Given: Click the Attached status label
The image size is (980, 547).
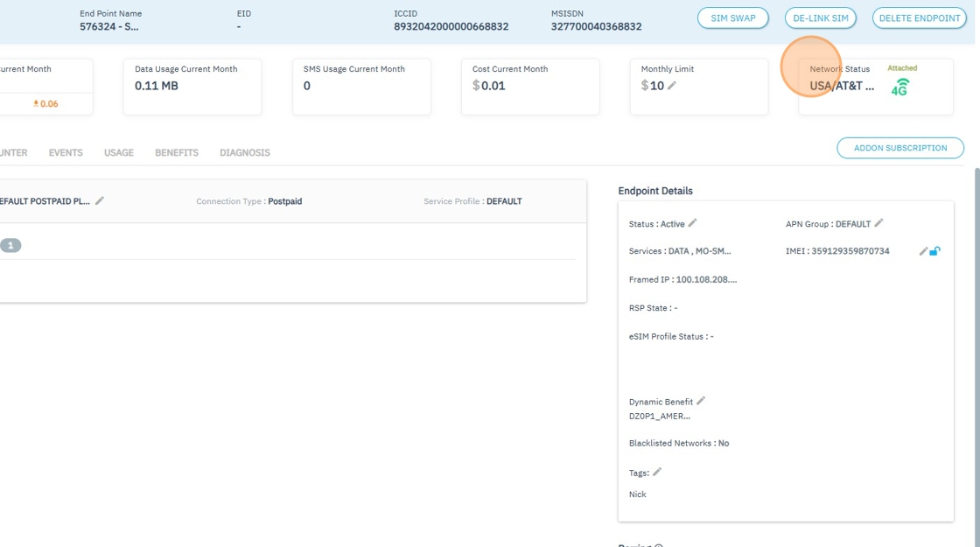Looking at the screenshot, I should pyautogui.click(x=902, y=68).
